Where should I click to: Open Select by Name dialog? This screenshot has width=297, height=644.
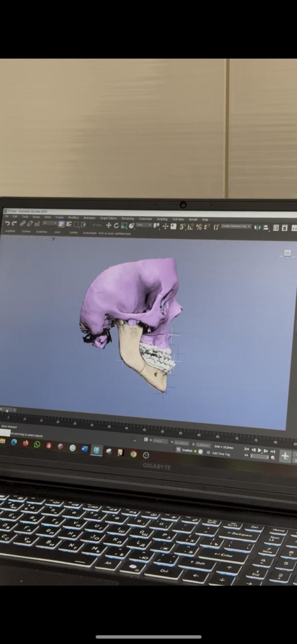pyautogui.click(x=68, y=224)
